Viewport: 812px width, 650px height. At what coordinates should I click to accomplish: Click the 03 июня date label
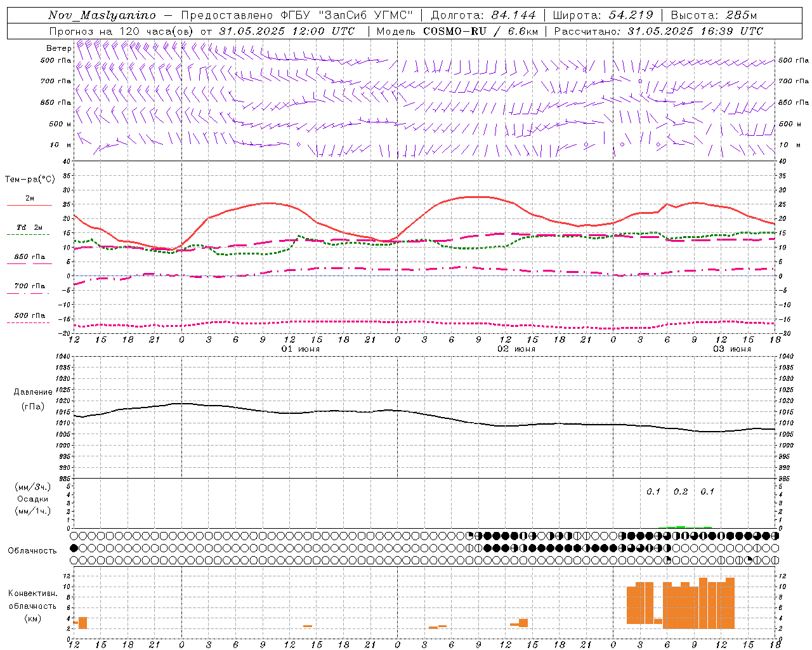click(x=732, y=349)
